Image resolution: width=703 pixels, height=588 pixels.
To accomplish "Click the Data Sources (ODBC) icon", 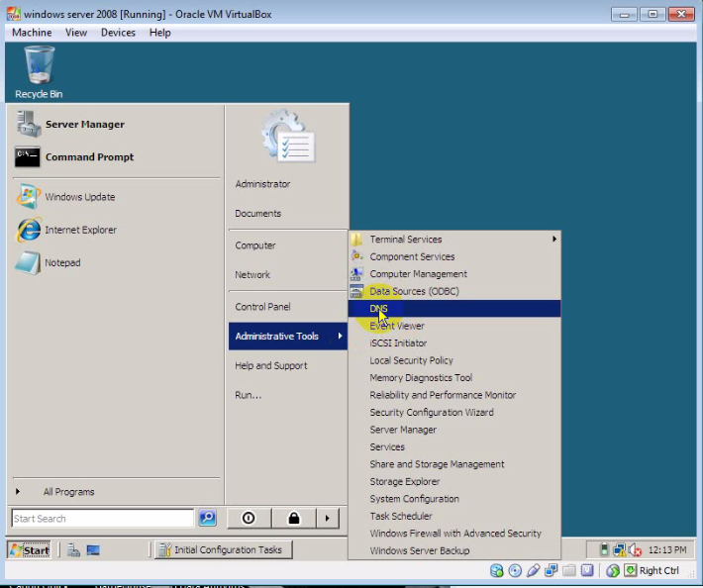I will click(x=356, y=291).
